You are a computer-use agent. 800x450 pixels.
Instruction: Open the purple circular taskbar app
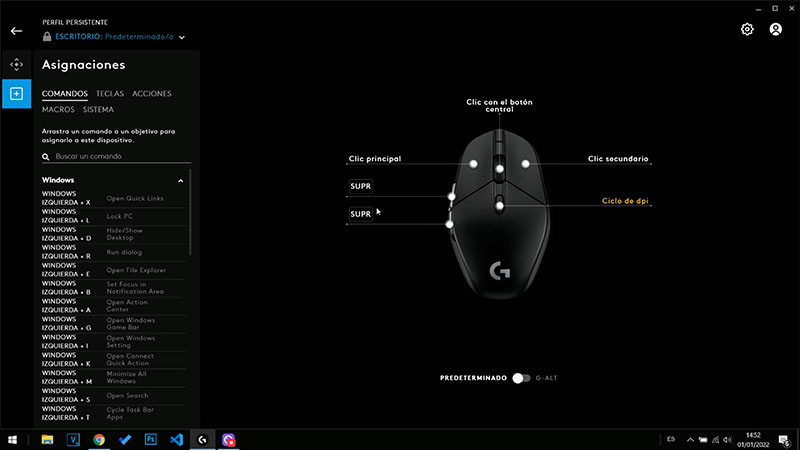click(228, 440)
